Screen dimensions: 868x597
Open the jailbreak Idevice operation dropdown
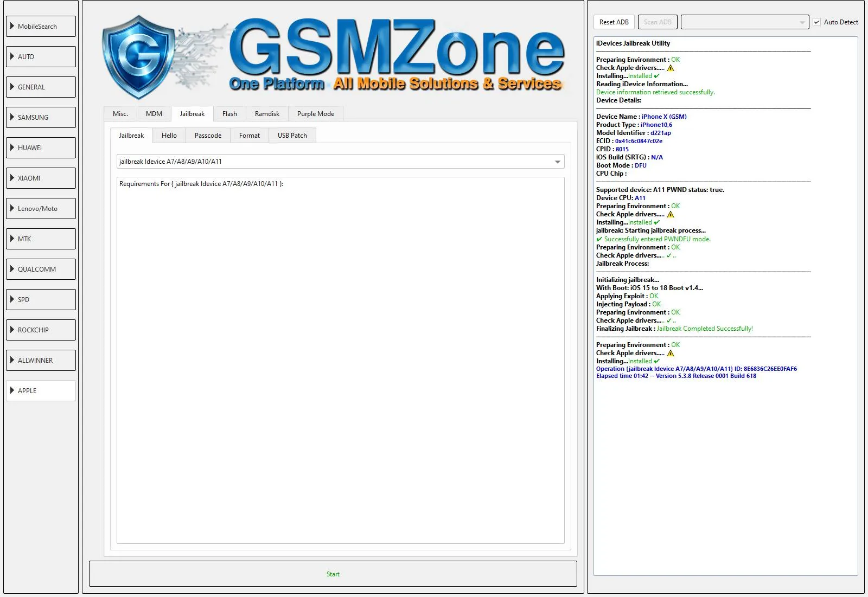tap(340, 162)
